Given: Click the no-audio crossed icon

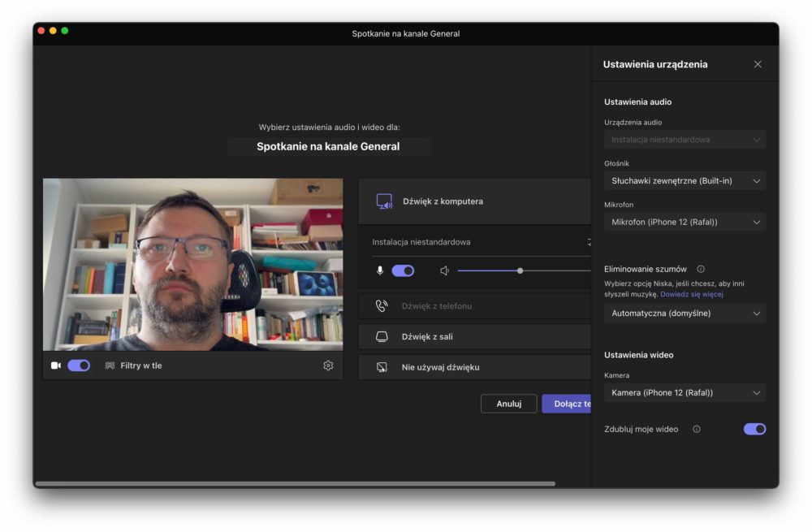Looking at the screenshot, I should [382, 367].
